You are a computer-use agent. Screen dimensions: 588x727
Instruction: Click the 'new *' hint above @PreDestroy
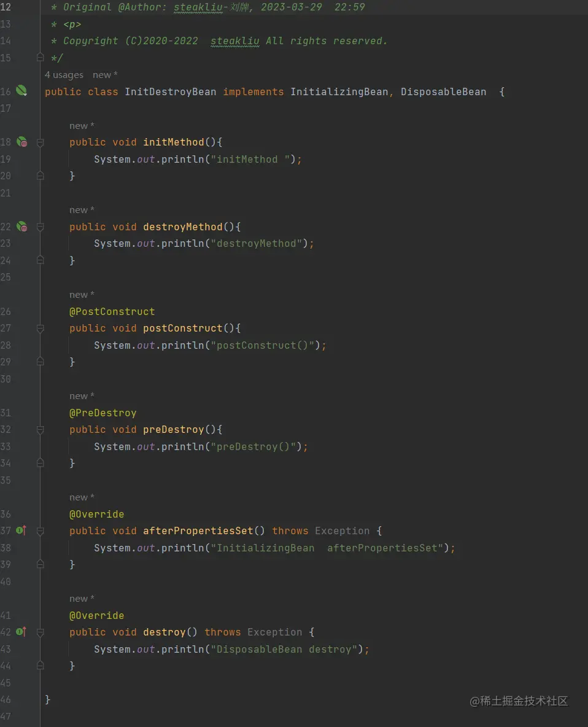(x=82, y=396)
